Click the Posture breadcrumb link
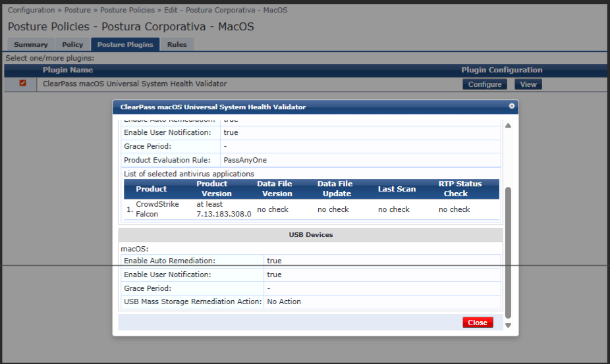 tap(78, 10)
